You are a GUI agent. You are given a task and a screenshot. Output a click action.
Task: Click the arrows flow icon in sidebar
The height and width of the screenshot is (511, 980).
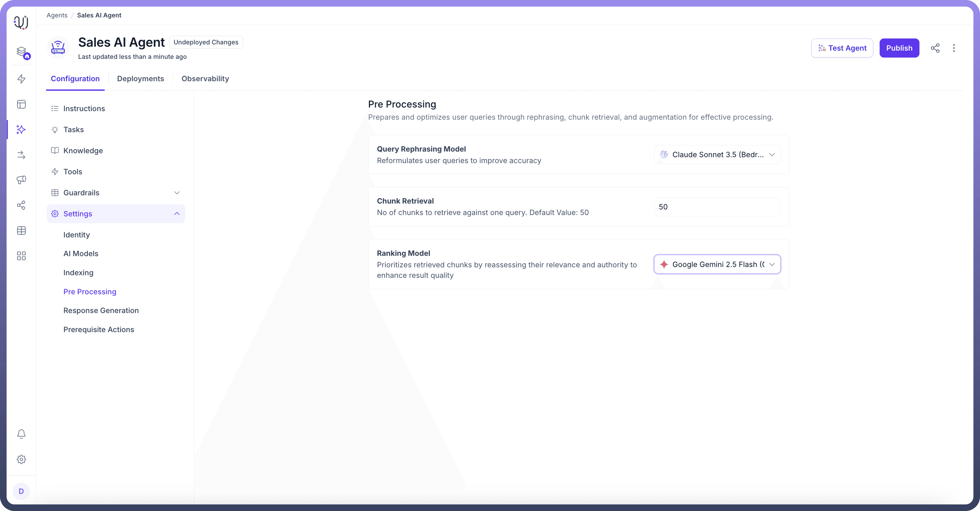pyautogui.click(x=21, y=155)
